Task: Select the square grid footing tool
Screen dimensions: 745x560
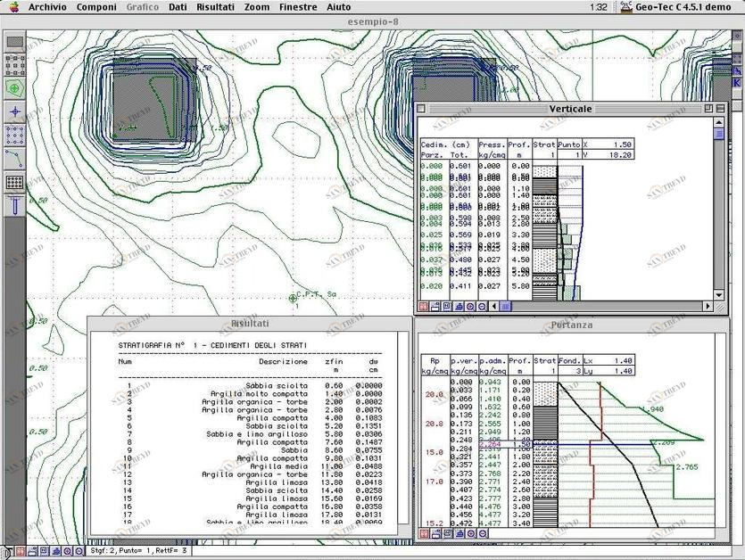Action: 14,64
